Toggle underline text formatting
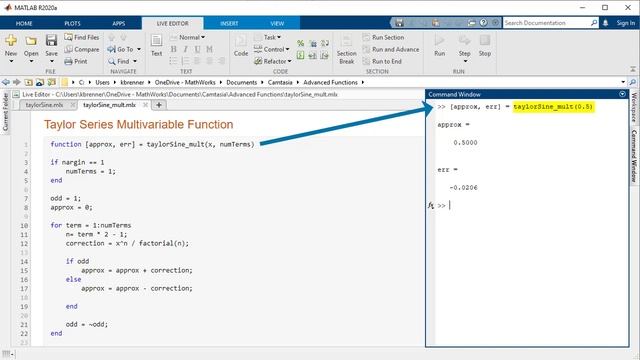 (198, 49)
